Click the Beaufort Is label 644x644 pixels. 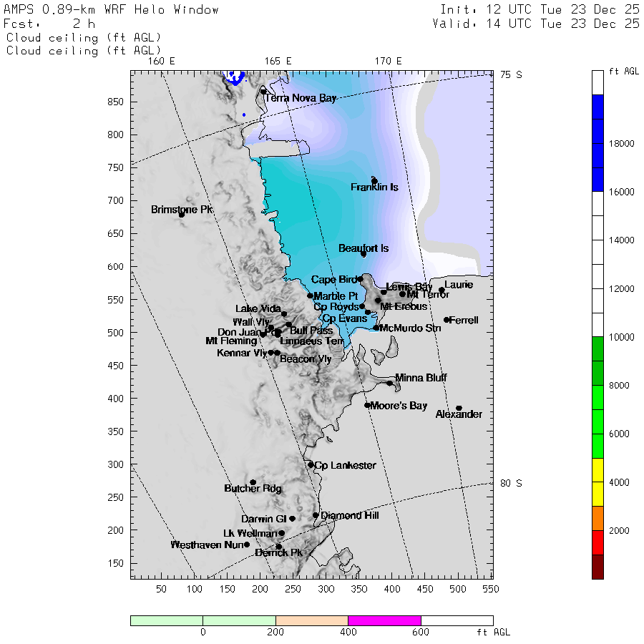pyautogui.click(x=363, y=248)
